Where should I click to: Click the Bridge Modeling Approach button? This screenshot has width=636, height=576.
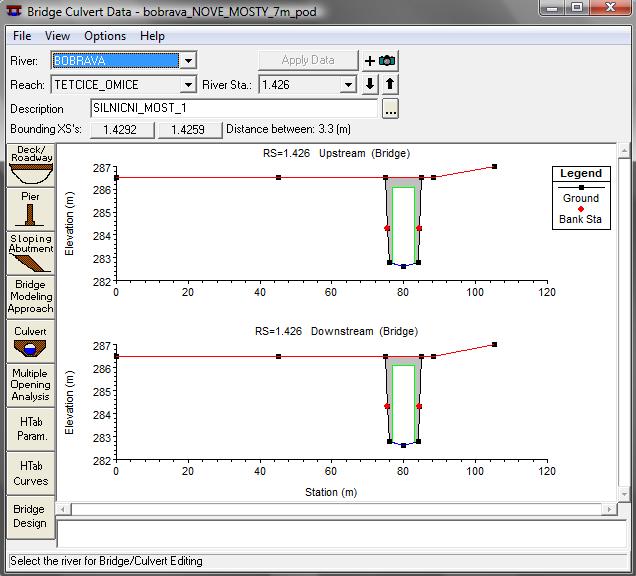pos(31,297)
